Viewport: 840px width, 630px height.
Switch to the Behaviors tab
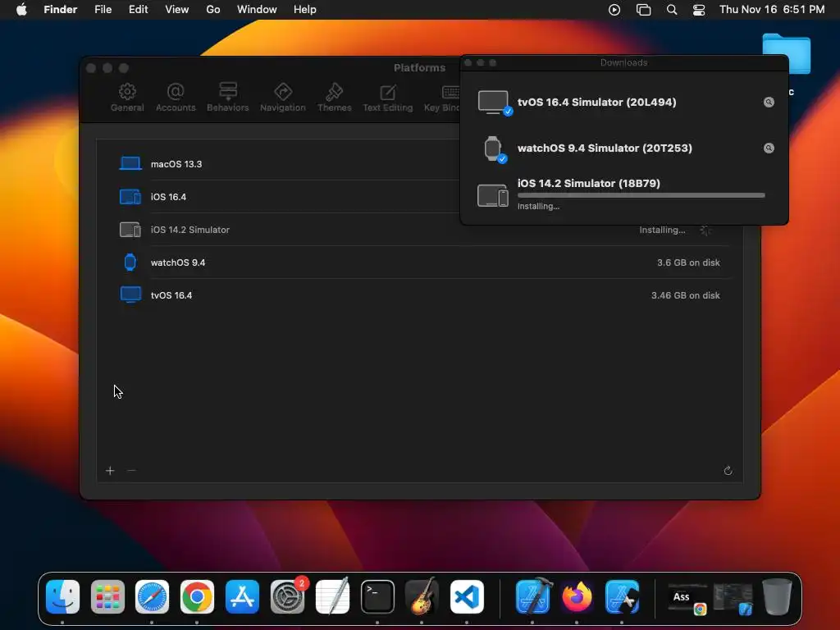pyautogui.click(x=228, y=98)
